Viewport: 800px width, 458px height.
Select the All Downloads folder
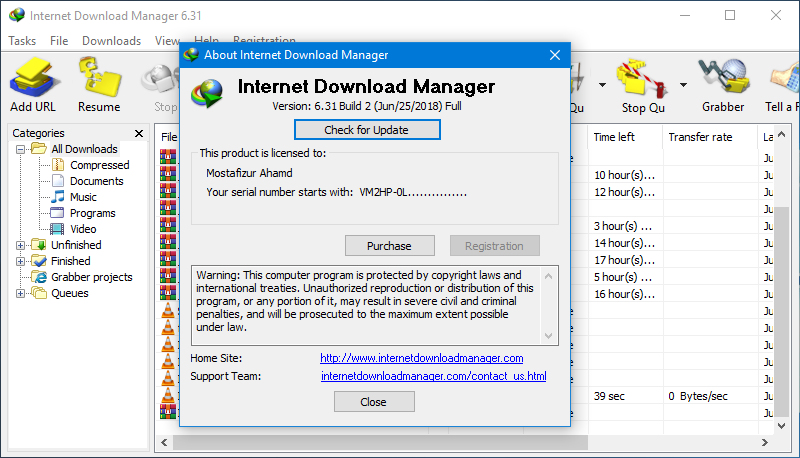[x=84, y=149]
